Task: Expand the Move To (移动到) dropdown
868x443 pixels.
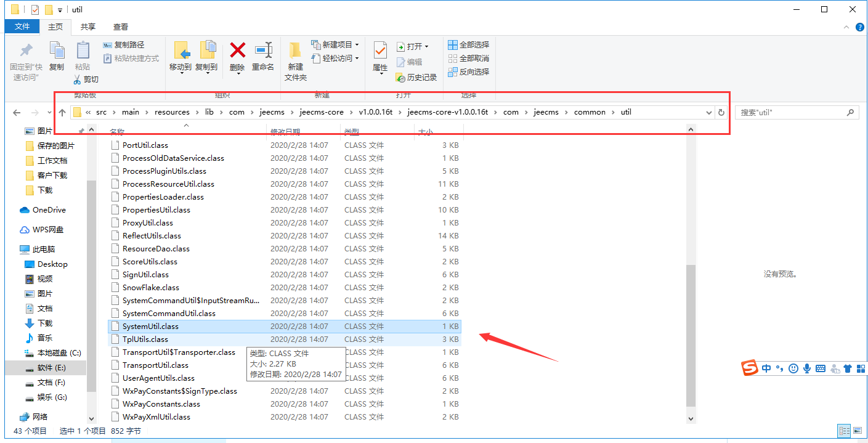Action: [180, 73]
